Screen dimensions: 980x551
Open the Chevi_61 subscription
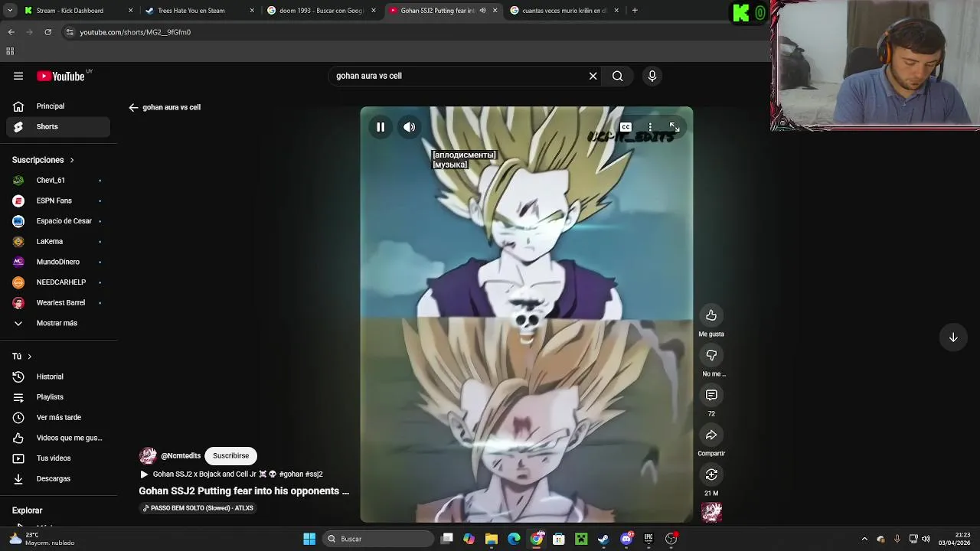(x=58, y=181)
